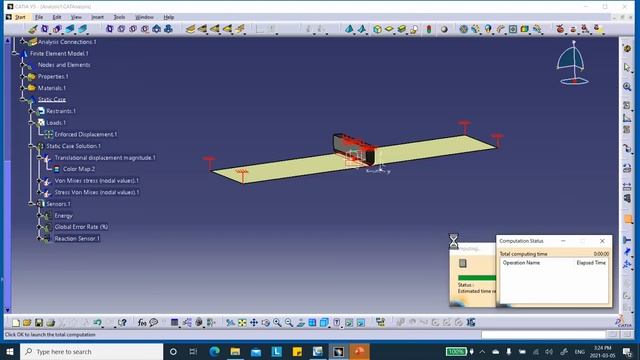Activate the Pan tool icon

254,323
